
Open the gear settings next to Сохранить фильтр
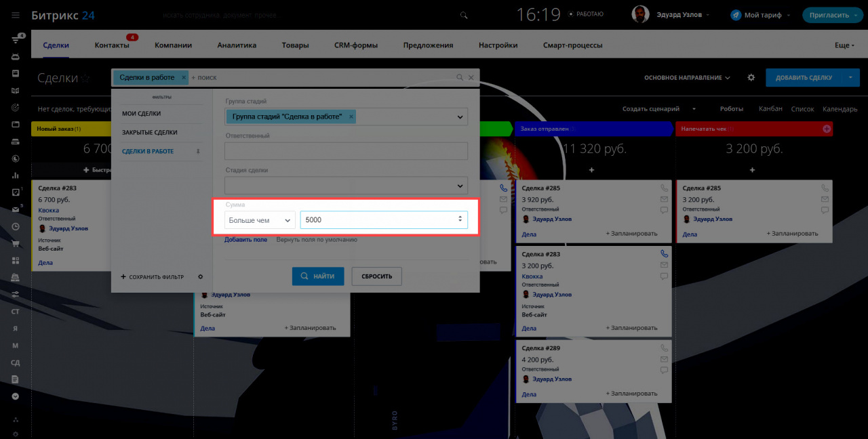(200, 276)
